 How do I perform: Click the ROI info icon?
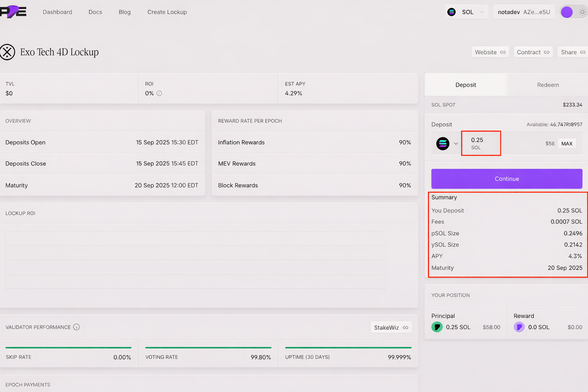point(159,93)
